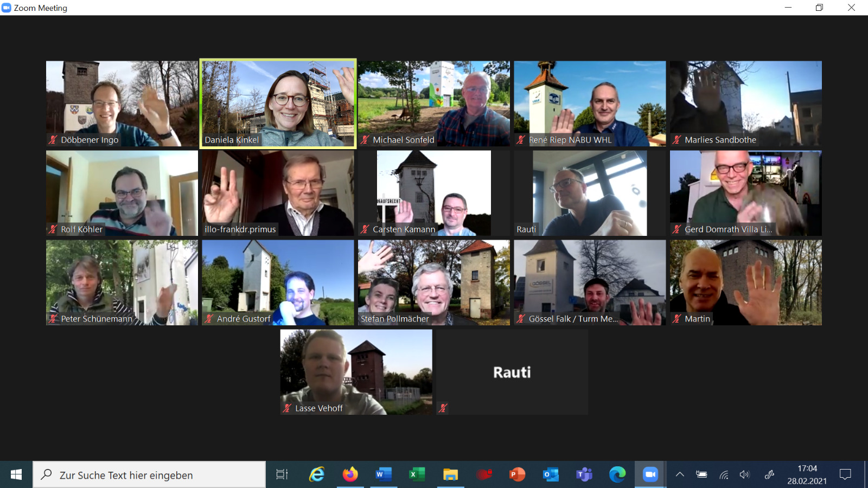Switch to Word in the taskbar
868x488 pixels.
tap(383, 475)
